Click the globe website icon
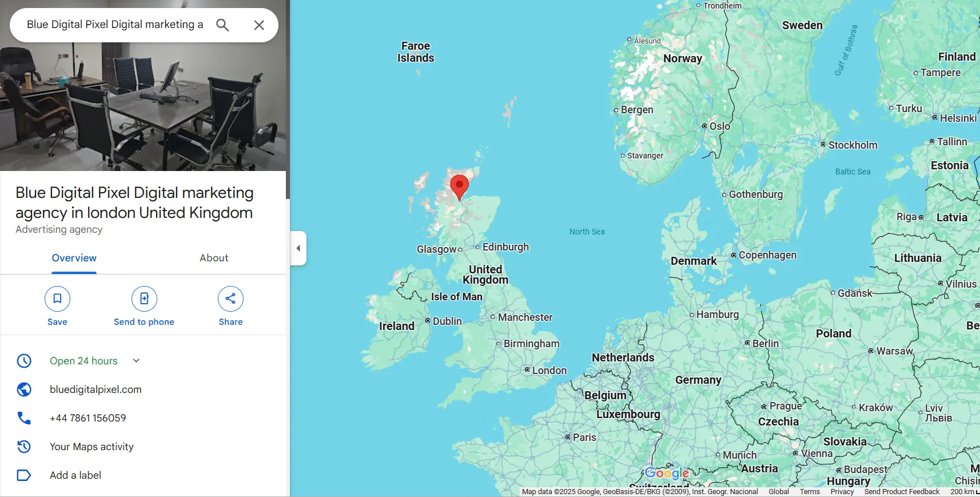 pyautogui.click(x=24, y=389)
